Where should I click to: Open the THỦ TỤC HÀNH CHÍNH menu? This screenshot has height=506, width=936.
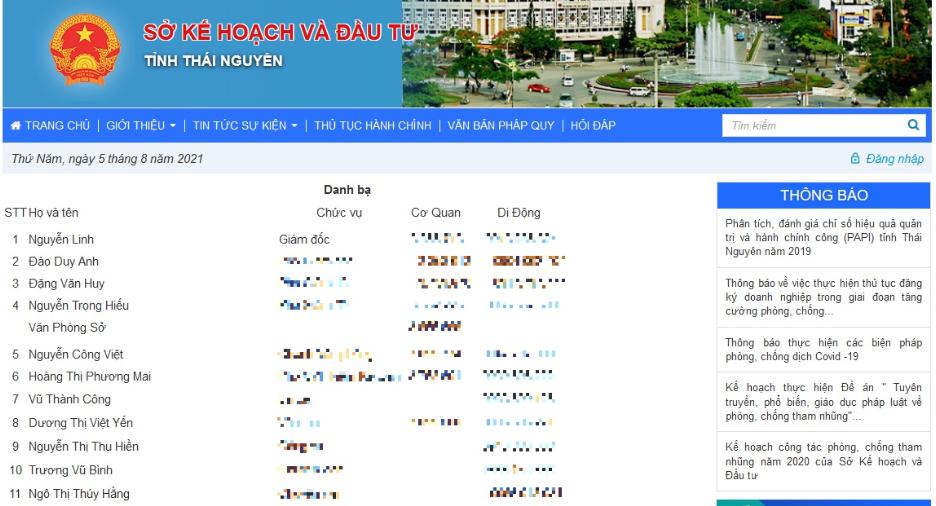click(x=372, y=126)
